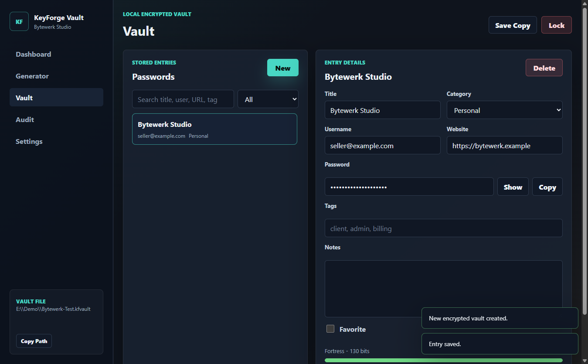588x364 pixels.
Task: Copy the vault file path
Action: click(34, 341)
